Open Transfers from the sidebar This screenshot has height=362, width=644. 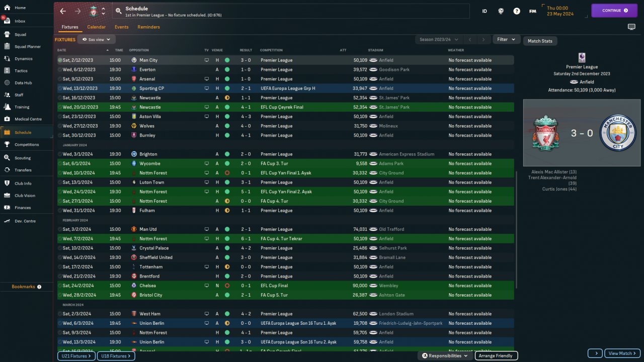click(x=27, y=170)
